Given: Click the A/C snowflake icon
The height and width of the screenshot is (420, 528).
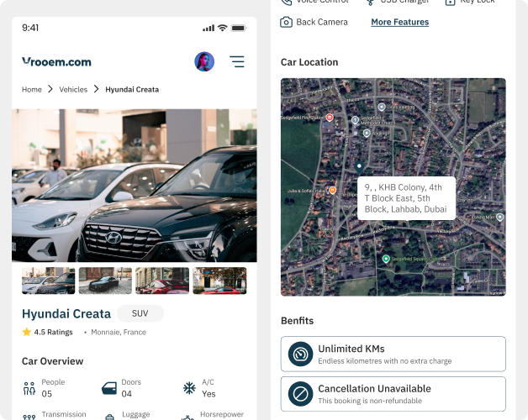Looking at the screenshot, I should (x=189, y=388).
